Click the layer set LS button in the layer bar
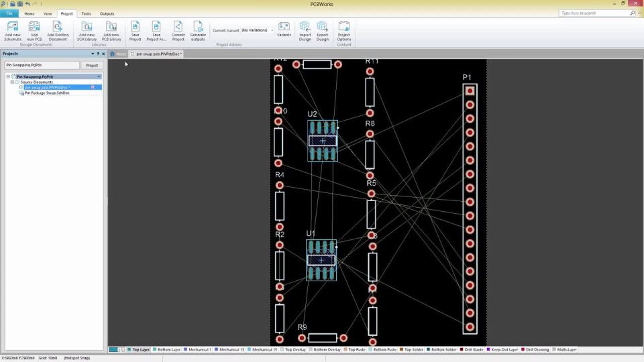This screenshot has width=644, height=362. click(121, 350)
